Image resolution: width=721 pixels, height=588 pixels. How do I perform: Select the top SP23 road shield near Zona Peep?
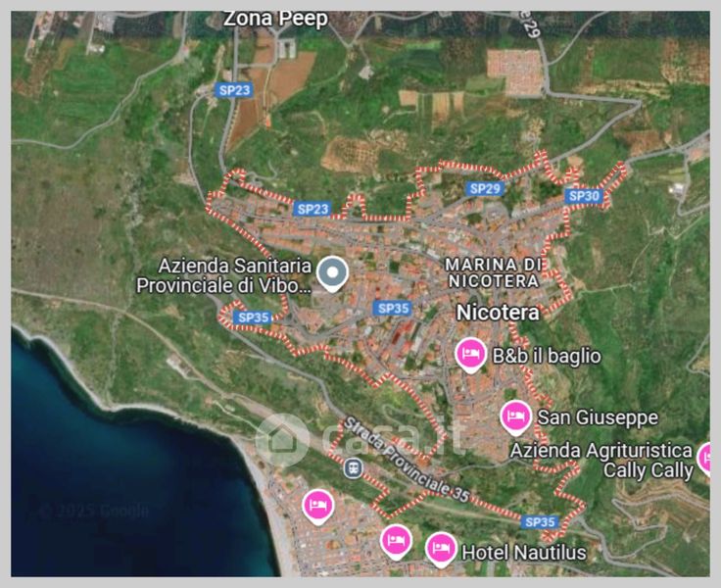click(x=234, y=90)
